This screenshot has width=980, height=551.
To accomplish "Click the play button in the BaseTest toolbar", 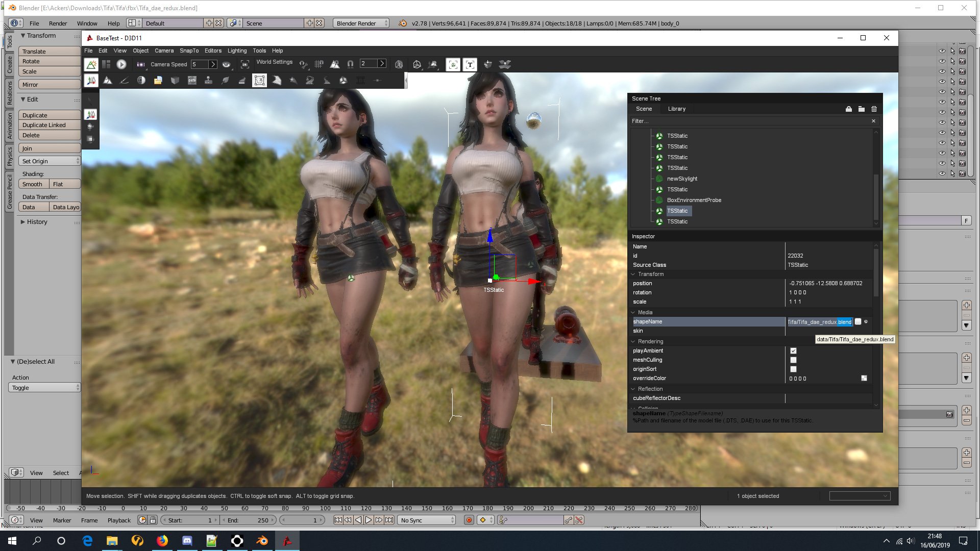I will [121, 64].
